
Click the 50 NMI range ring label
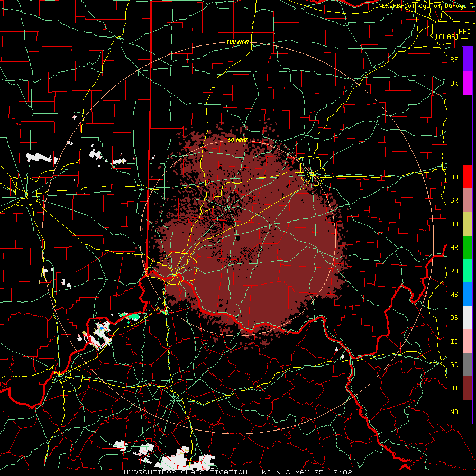click(x=237, y=140)
